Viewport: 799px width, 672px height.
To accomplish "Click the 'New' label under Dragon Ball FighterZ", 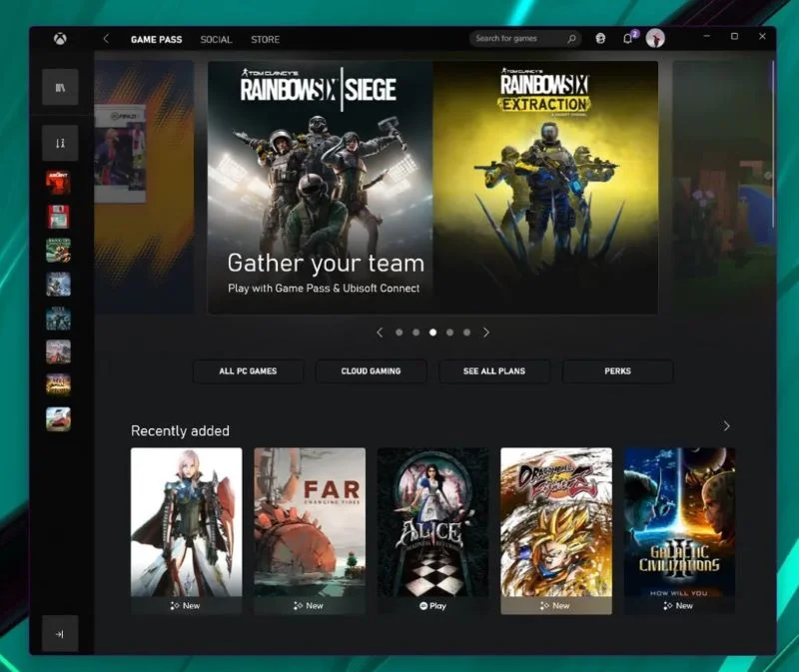I will coord(555,606).
